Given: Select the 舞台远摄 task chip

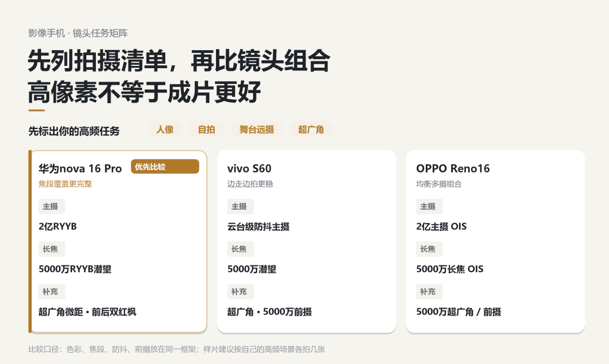Looking at the screenshot, I should click(257, 129).
